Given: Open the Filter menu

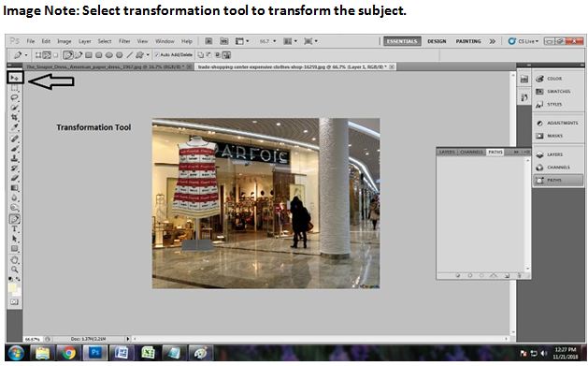Looking at the screenshot, I should click(x=124, y=41).
